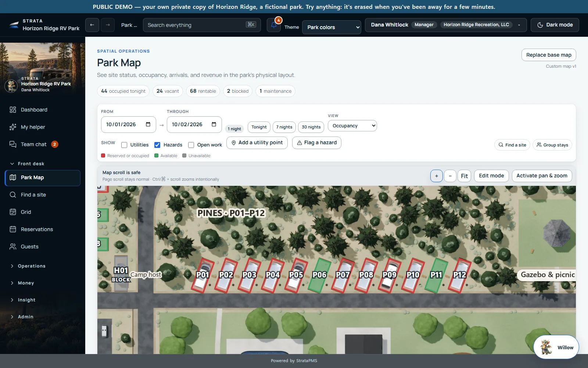Open the Willow assistant avatar

click(546, 347)
